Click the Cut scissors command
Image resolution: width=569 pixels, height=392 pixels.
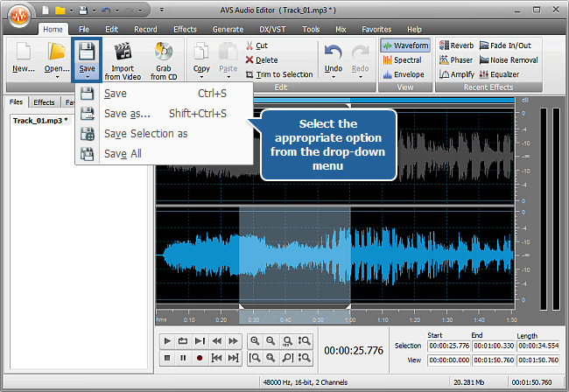point(256,45)
